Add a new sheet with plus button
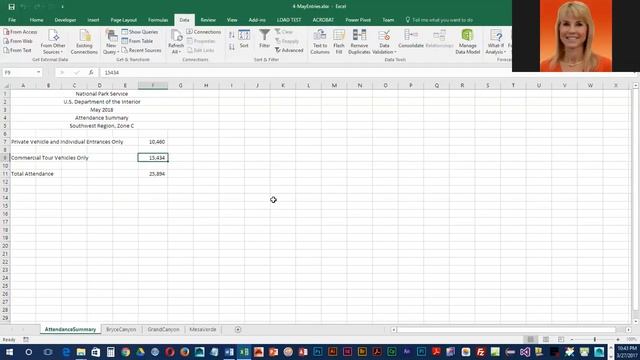Image resolution: width=640 pixels, height=360 pixels. [238, 329]
